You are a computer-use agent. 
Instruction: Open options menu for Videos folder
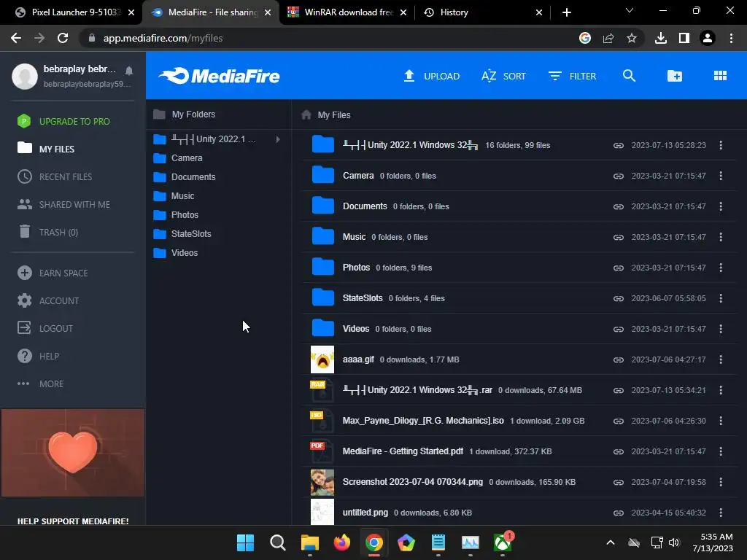[x=721, y=329]
